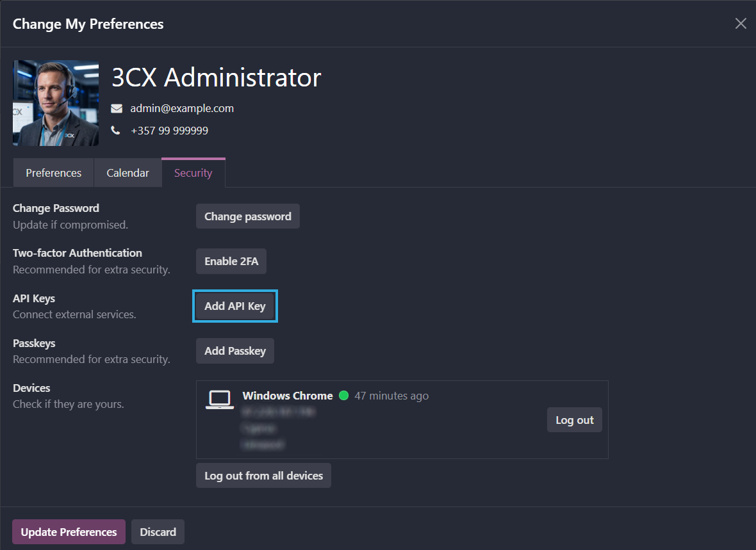This screenshot has height=550, width=756.
Task: Click the +357 99 999999 phone number
Action: pos(170,131)
